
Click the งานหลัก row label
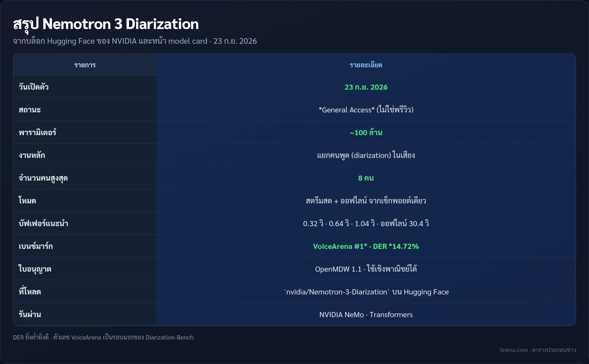coord(32,155)
